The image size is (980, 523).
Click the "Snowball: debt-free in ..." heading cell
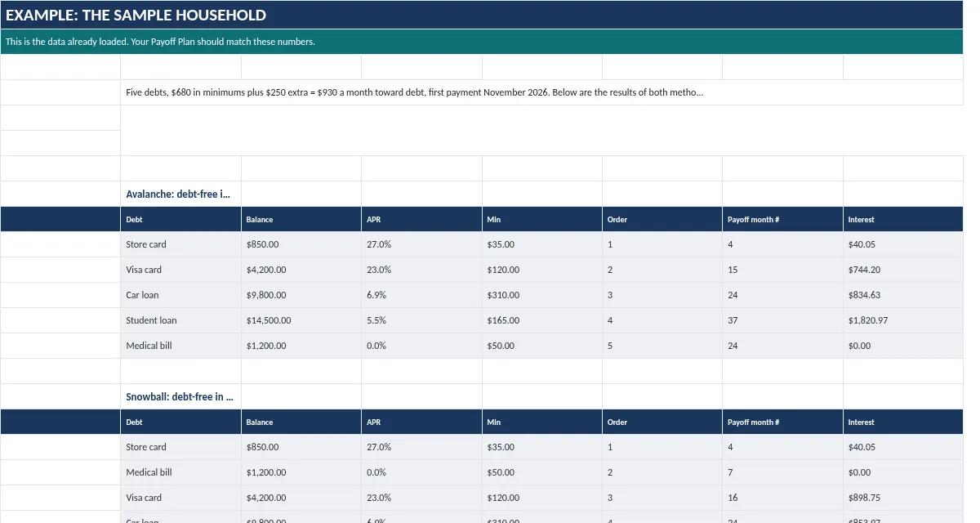[180, 396]
